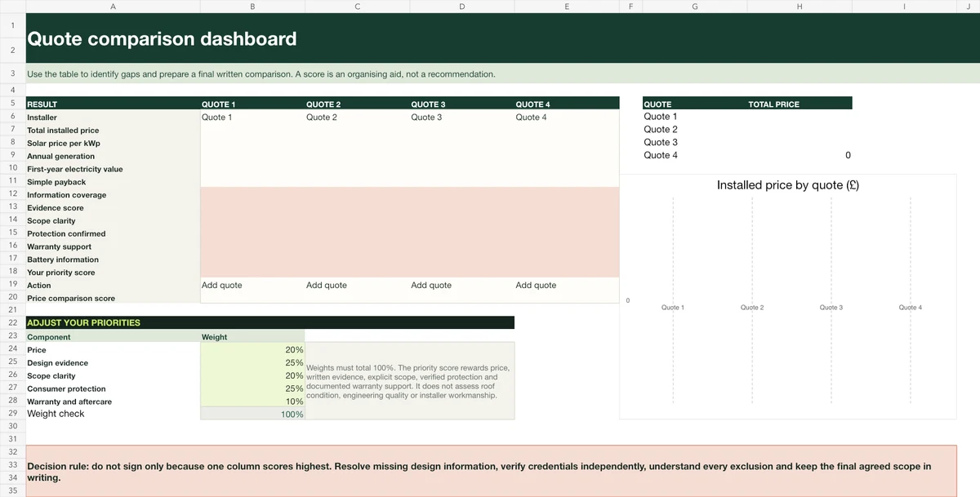The width and height of the screenshot is (980, 497).
Task: Click the 'QUOTE 2' column header cell
Action: click(x=357, y=104)
